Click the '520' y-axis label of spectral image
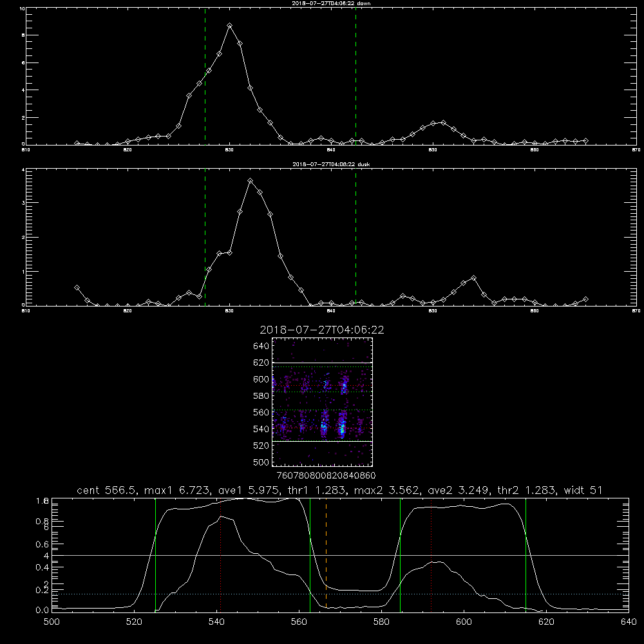 click(261, 446)
